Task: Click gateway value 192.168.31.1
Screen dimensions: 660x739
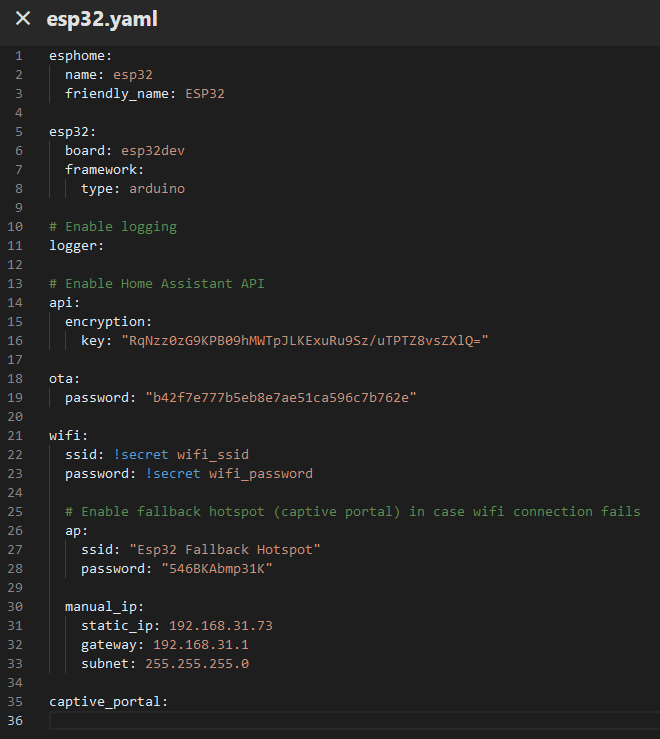Action: (x=201, y=645)
